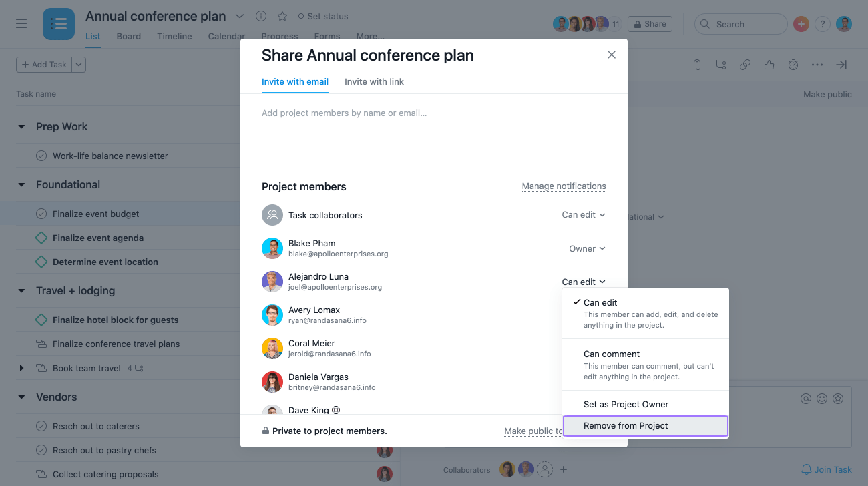This screenshot has width=868, height=486.
Task: Click the thumbs up like icon
Action: pyautogui.click(x=769, y=65)
